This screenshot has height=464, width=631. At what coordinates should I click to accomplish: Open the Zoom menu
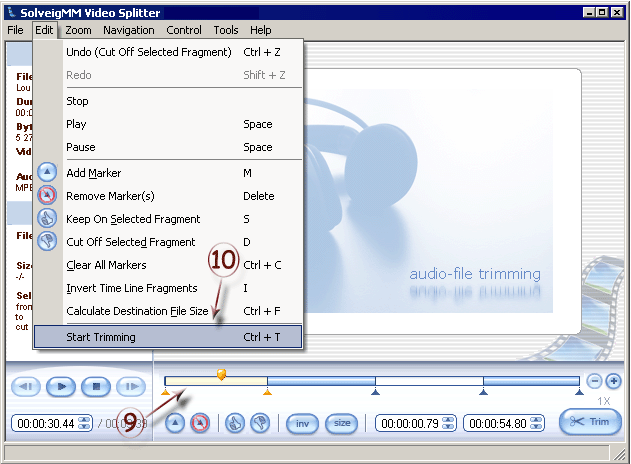point(78,30)
